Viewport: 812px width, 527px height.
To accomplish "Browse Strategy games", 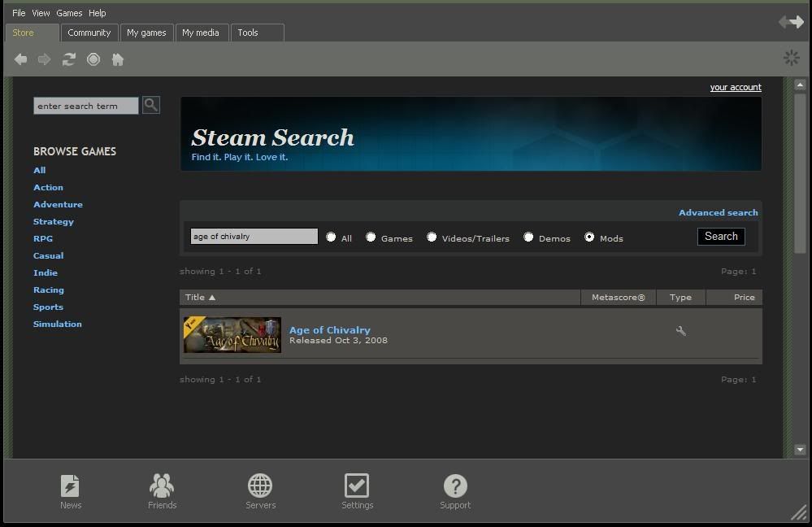I will [x=54, y=221].
